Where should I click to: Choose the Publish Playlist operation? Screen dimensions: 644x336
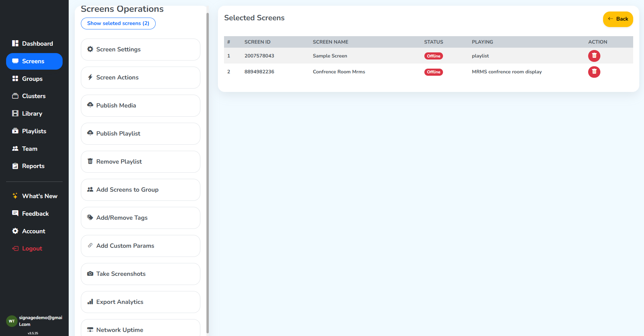point(140,134)
